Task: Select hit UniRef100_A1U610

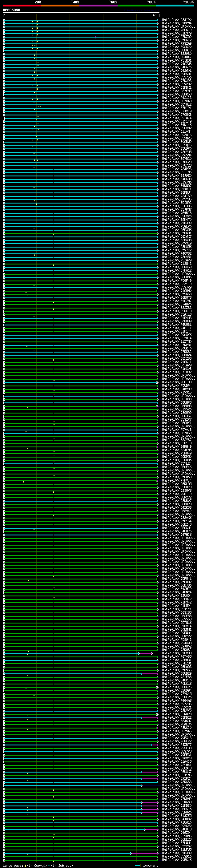Action: pos(177,822)
